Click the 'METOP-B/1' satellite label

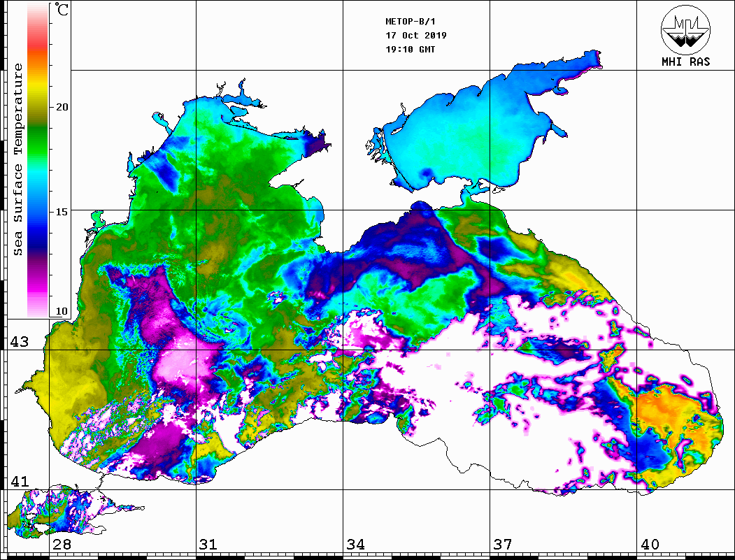(x=410, y=22)
